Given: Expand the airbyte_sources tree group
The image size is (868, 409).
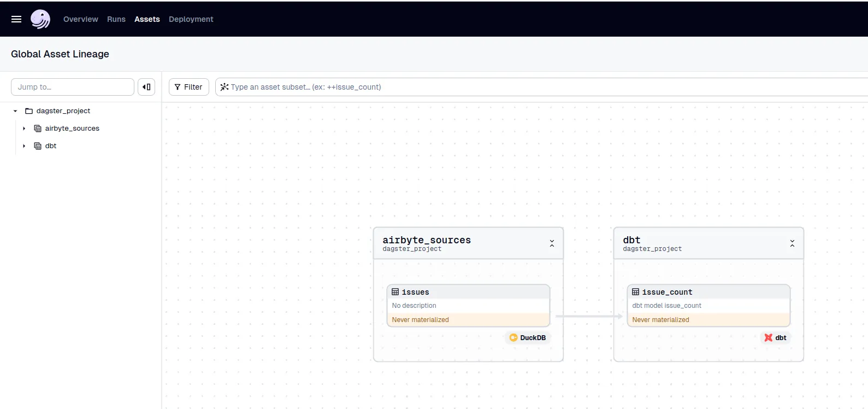Looking at the screenshot, I should [x=24, y=128].
